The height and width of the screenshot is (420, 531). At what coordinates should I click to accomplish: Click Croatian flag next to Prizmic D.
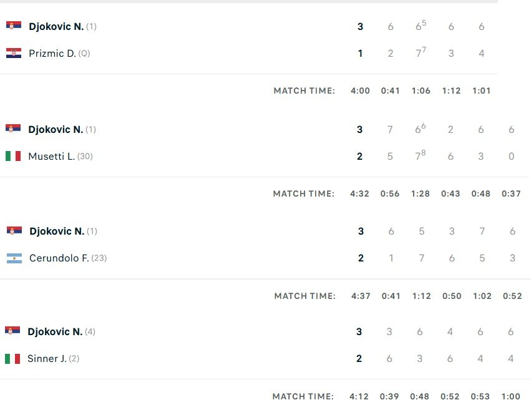[13, 53]
